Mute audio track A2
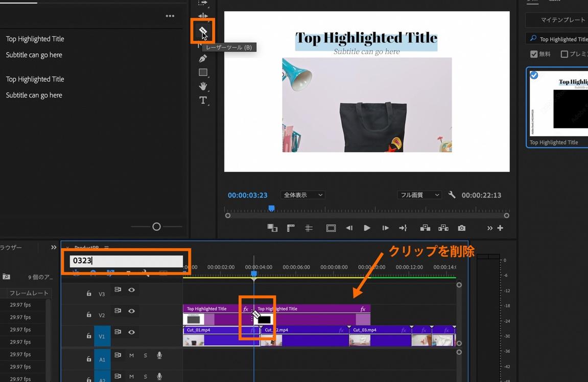588x382 pixels. tap(132, 376)
